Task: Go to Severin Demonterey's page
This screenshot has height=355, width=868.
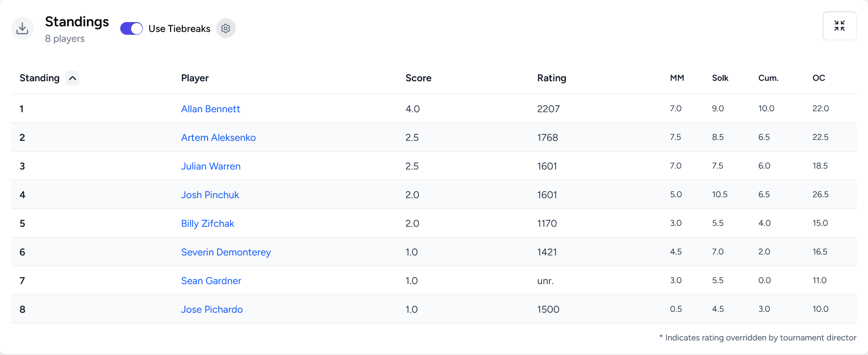Action: [226, 252]
